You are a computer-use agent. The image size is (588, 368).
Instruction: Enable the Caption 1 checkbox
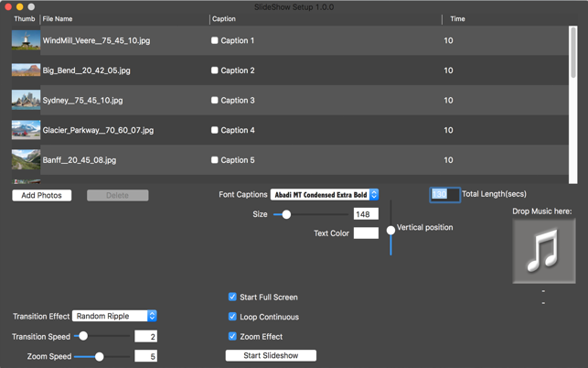point(215,40)
